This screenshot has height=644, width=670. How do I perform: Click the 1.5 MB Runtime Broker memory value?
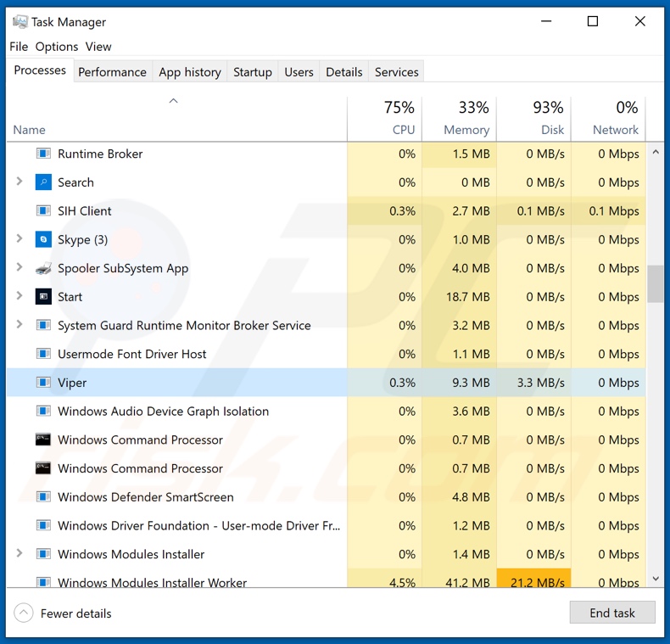coord(471,154)
